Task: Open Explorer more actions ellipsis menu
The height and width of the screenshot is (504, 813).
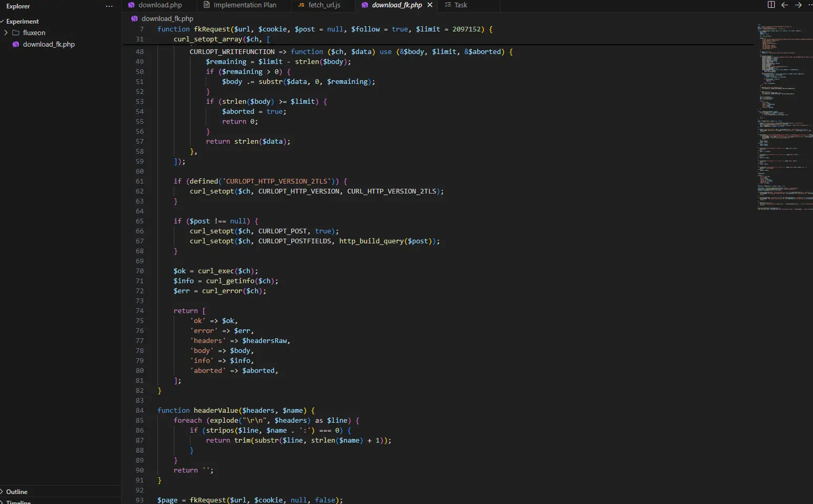Action: (x=109, y=6)
